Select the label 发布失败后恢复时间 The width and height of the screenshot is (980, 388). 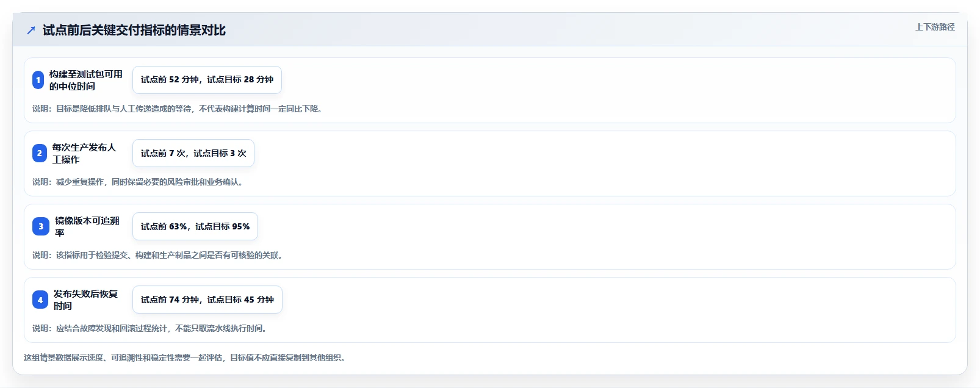[x=86, y=300]
